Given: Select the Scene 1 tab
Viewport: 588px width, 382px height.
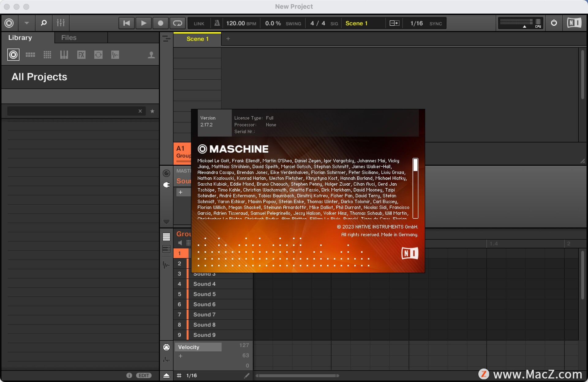Looking at the screenshot, I should coord(197,39).
